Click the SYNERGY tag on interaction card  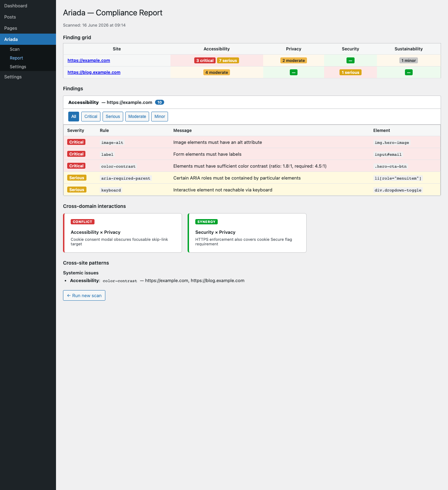(x=206, y=222)
